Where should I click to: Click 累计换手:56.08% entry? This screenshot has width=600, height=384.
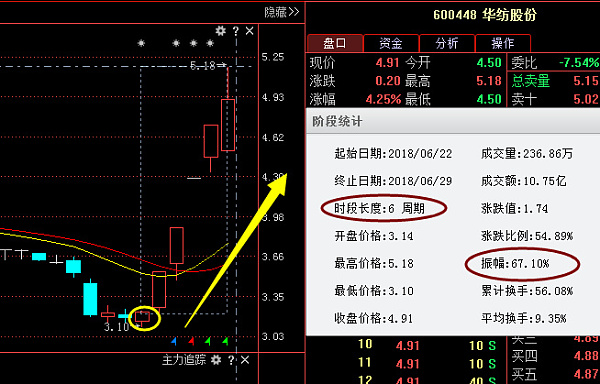coord(527,291)
